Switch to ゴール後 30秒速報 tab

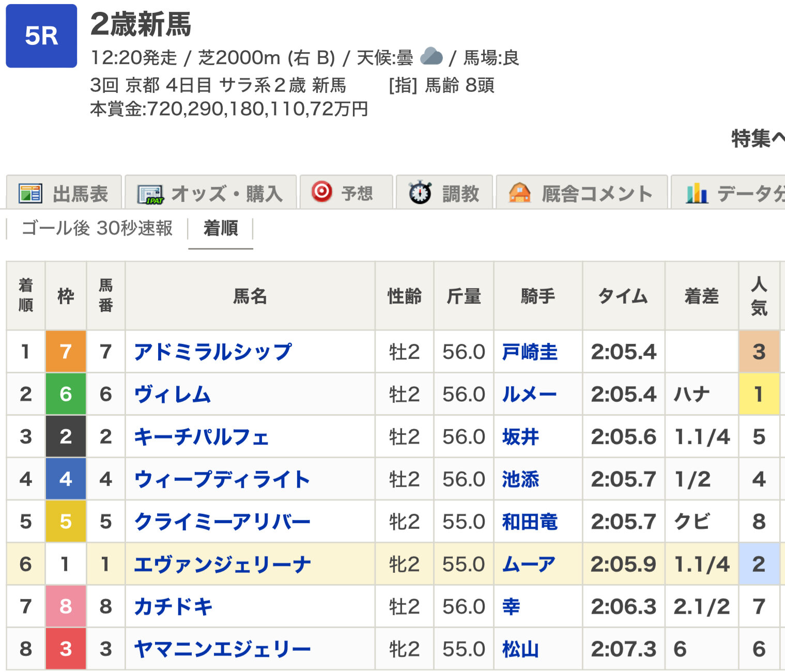click(97, 228)
